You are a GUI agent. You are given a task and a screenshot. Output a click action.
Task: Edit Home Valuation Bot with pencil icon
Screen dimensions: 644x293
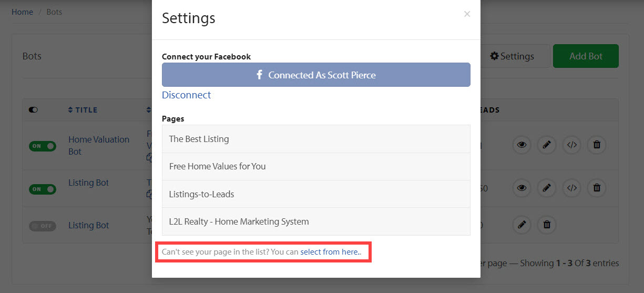click(547, 145)
